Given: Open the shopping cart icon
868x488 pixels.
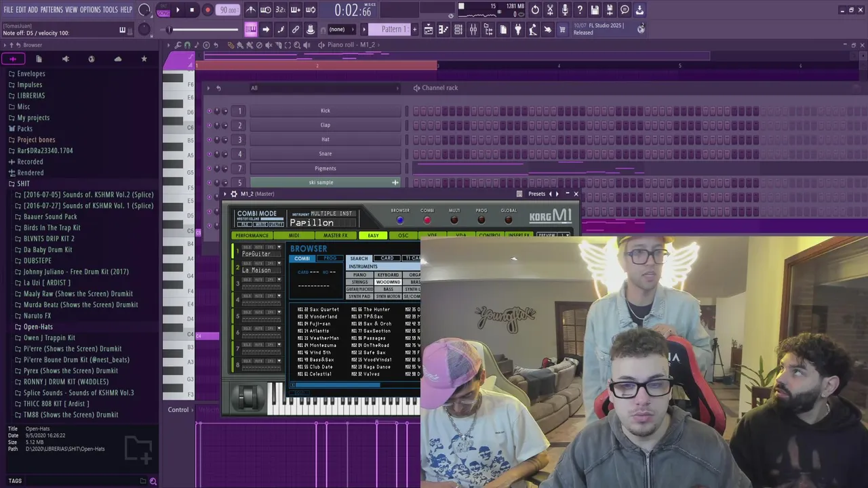Looking at the screenshot, I should 562,30.
